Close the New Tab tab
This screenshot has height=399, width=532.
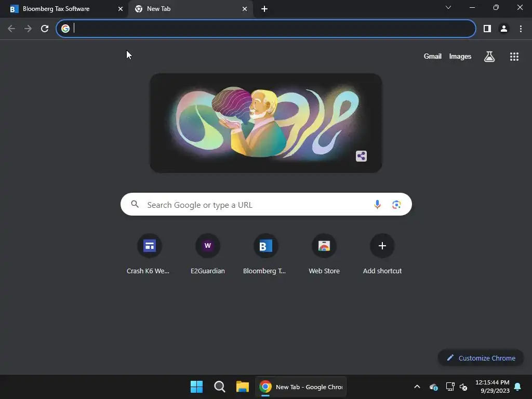(245, 9)
